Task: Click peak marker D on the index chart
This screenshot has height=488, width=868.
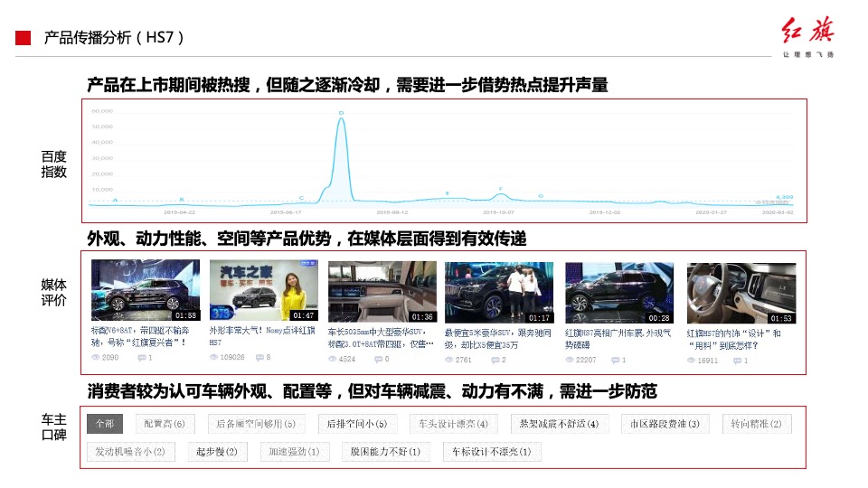Action: tap(342, 113)
